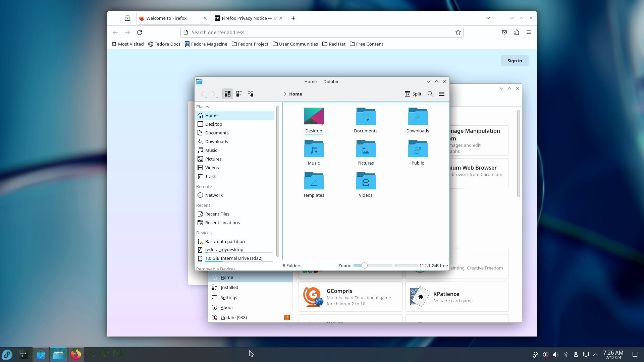Click Sign in button in Firefox
This screenshot has width=644, height=362.
[515, 61]
